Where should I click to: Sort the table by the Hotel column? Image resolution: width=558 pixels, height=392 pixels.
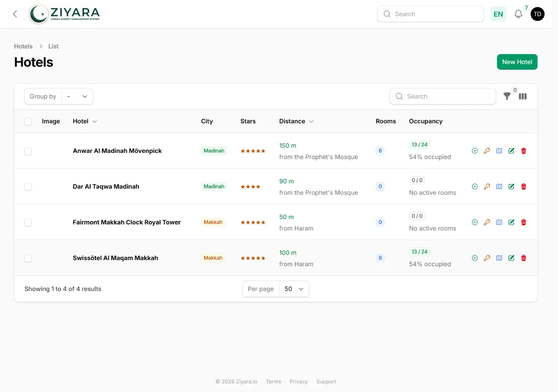(x=84, y=122)
